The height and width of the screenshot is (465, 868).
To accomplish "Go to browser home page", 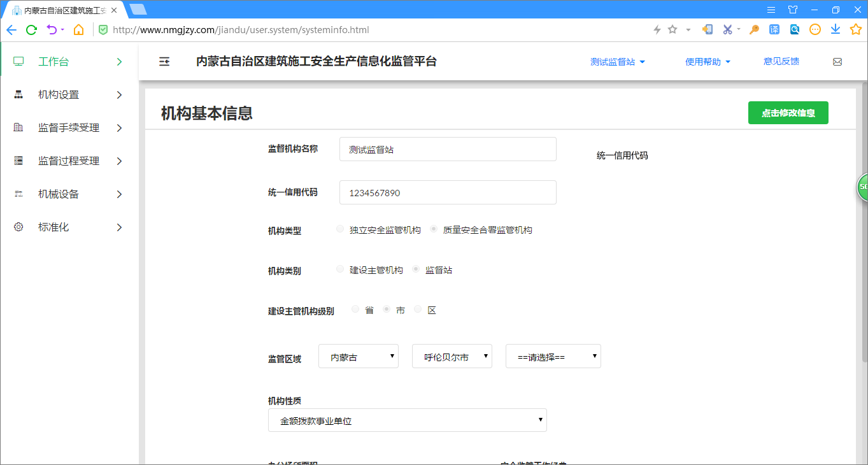I will pos(78,30).
